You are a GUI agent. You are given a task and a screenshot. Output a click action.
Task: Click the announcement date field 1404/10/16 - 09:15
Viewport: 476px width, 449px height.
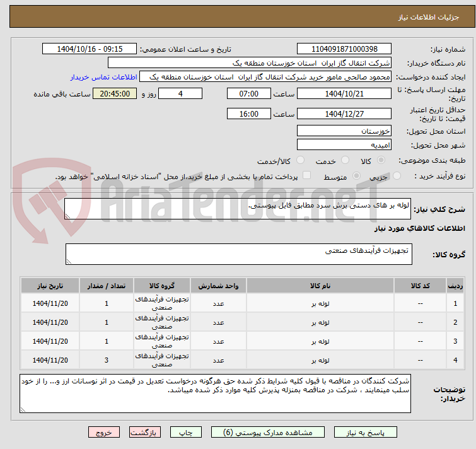click(90, 49)
